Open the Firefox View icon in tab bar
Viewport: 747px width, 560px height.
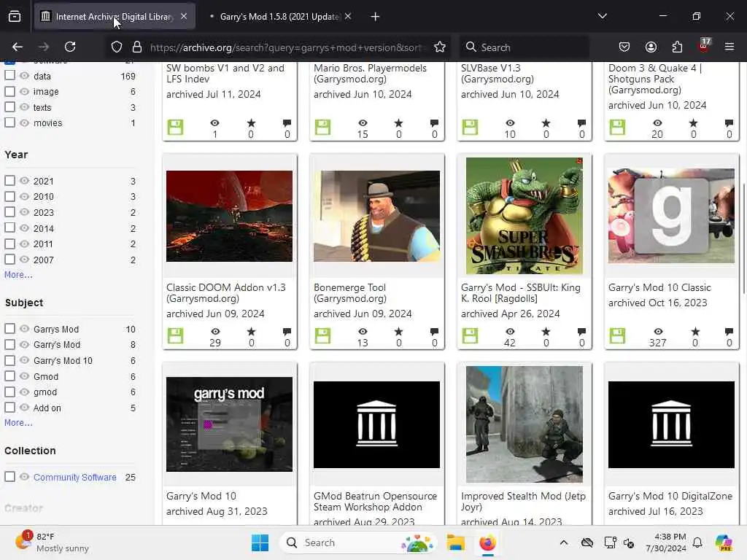15,17
